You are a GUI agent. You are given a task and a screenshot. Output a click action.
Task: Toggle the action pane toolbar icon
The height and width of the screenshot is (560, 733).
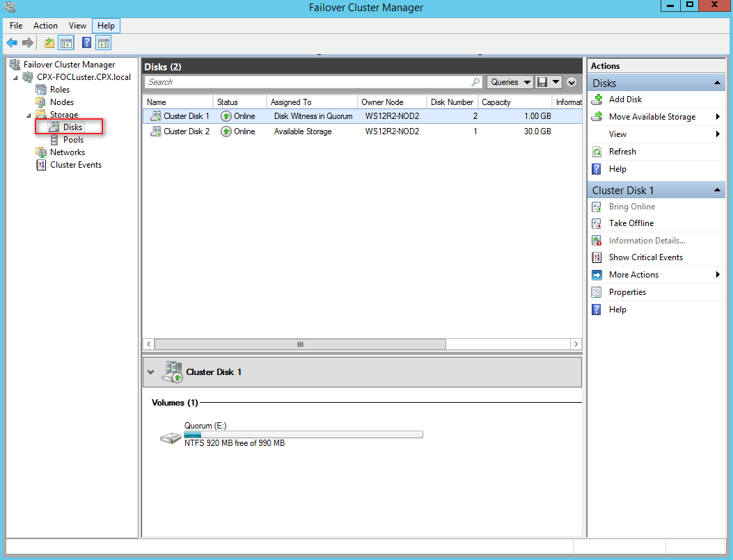pos(103,43)
